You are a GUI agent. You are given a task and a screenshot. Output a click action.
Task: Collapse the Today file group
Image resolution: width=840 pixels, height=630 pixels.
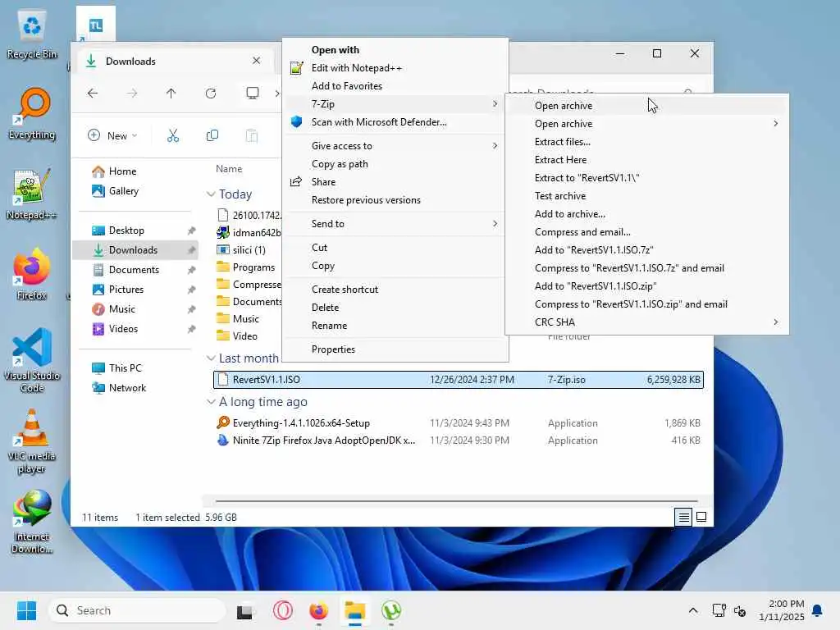(x=211, y=194)
